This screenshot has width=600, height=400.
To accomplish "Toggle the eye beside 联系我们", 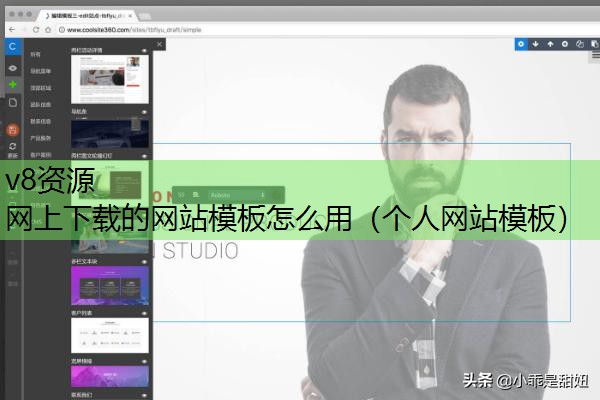I will tap(144, 395).
